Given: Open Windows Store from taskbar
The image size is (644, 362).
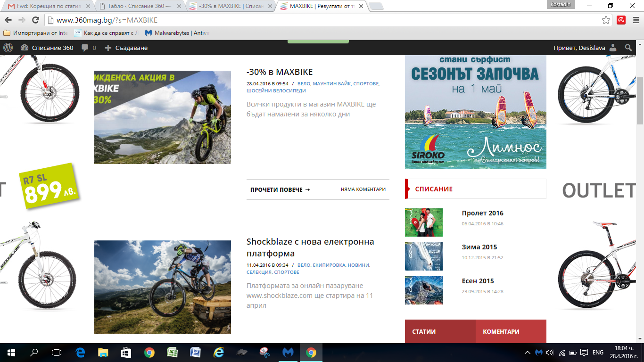Looking at the screenshot, I should 126,352.
